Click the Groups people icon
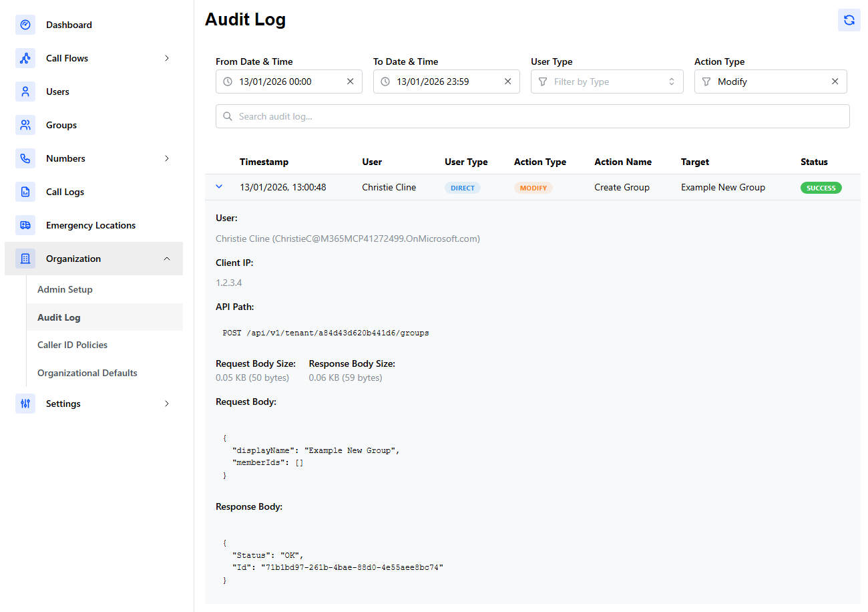868x612 pixels. click(x=25, y=125)
